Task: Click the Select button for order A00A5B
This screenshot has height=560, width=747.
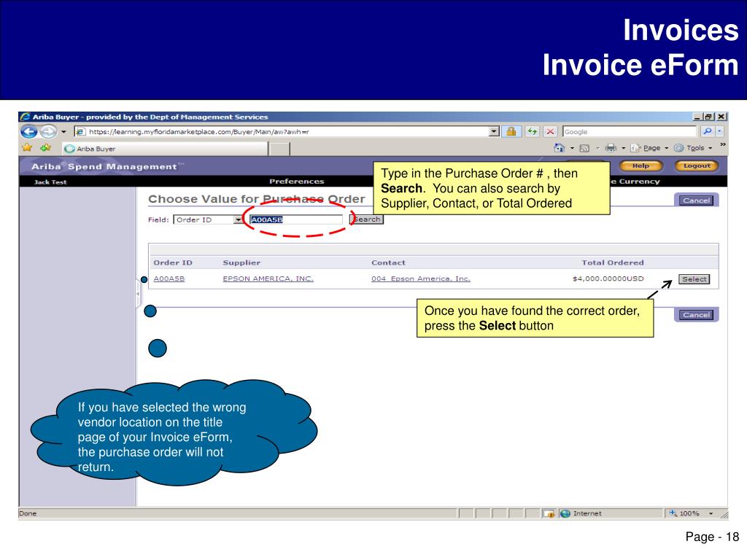Action: click(x=694, y=279)
